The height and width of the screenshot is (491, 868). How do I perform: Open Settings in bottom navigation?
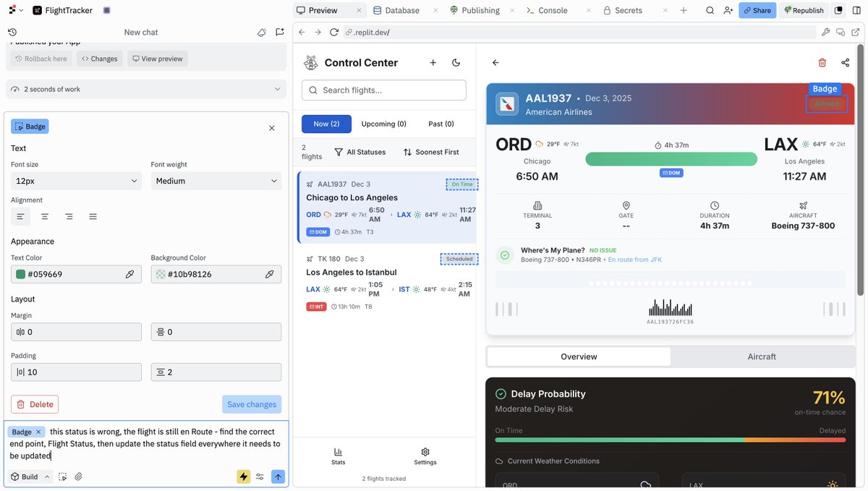pyautogui.click(x=425, y=456)
